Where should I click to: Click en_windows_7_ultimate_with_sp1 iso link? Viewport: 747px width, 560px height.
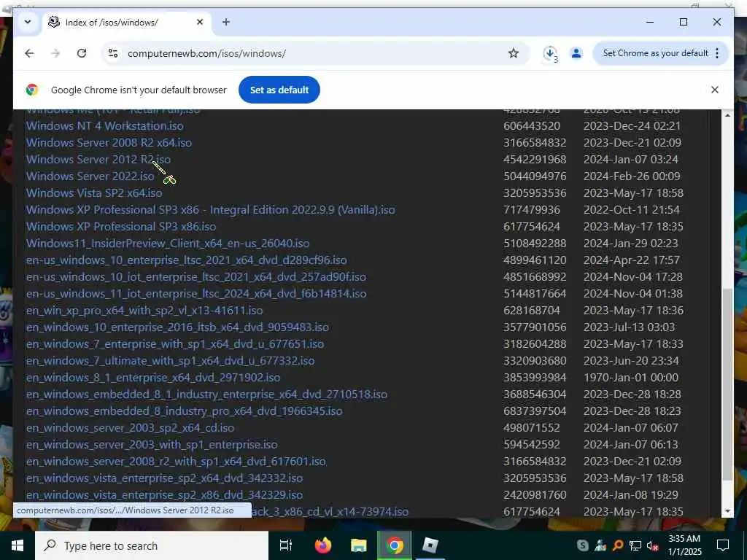click(x=170, y=360)
